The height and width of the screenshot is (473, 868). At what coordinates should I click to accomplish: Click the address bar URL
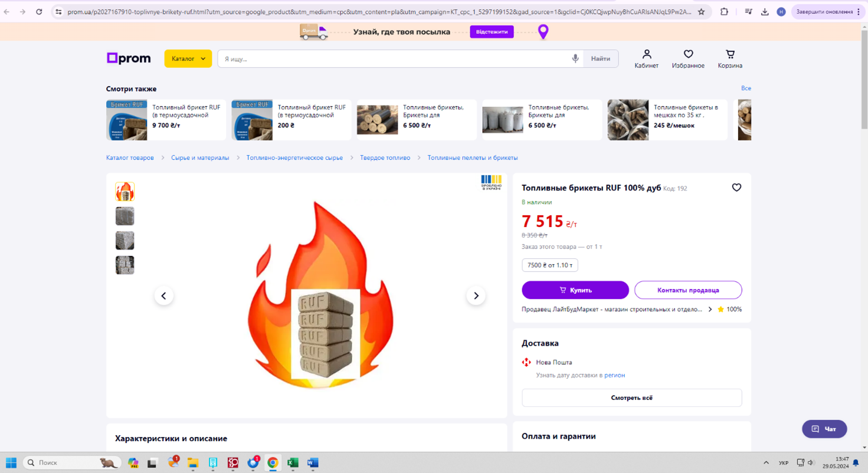379,12
